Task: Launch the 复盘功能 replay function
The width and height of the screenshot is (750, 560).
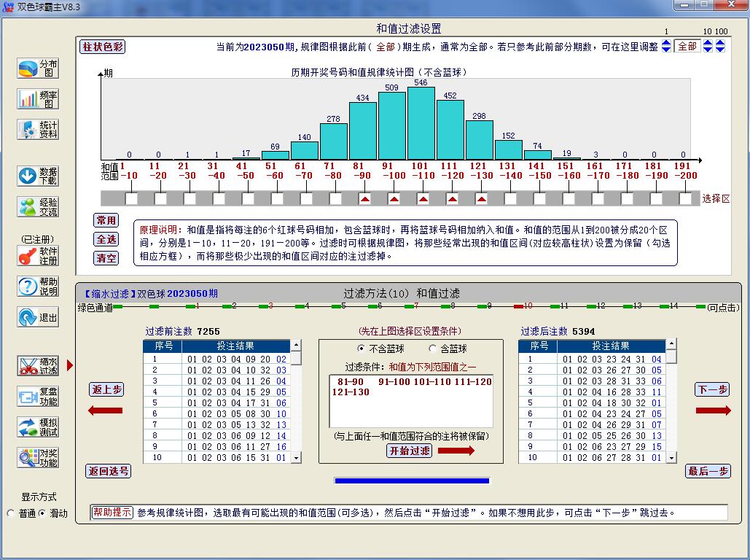Action: point(38,396)
